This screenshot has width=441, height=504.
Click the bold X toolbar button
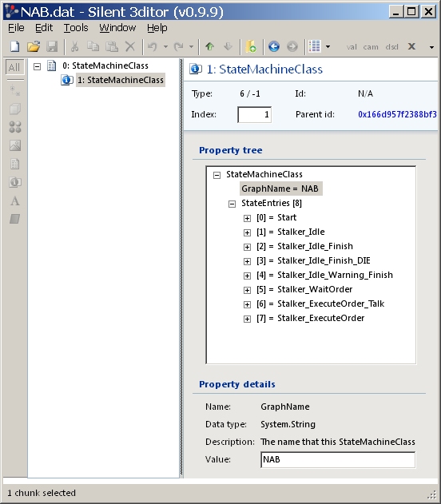point(411,46)
